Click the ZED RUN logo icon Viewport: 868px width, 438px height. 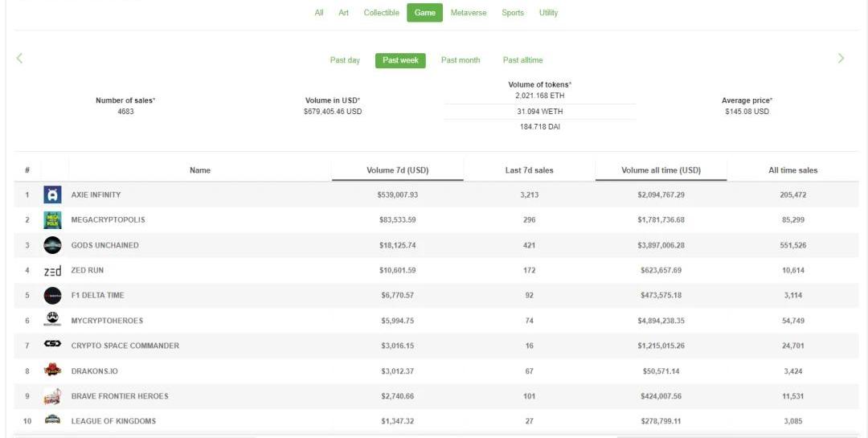point(52,271)
